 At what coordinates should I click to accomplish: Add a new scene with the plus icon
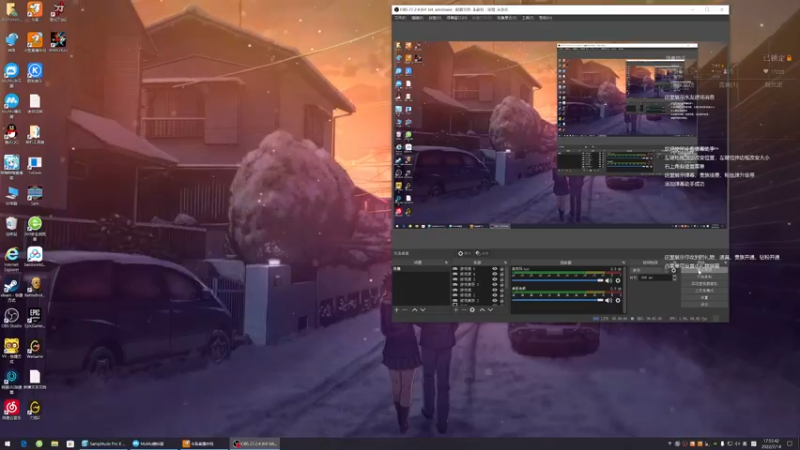coord(396,310)
